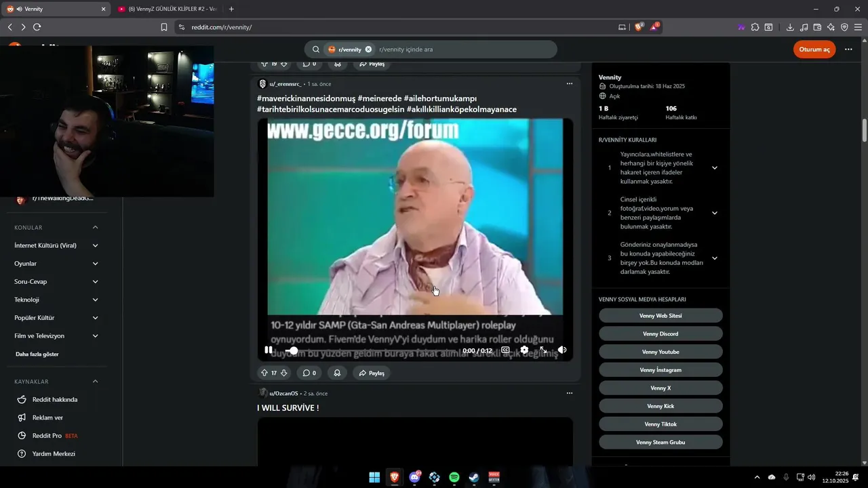This screenshot has height=488, width=868.
Task: Open Venny Kick link
Action: pos(660,406)
